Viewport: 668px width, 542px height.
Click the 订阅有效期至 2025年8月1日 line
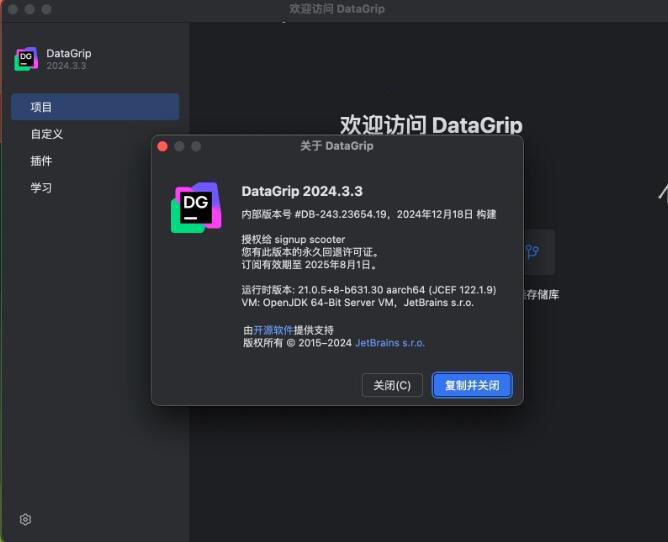point(309,265)
